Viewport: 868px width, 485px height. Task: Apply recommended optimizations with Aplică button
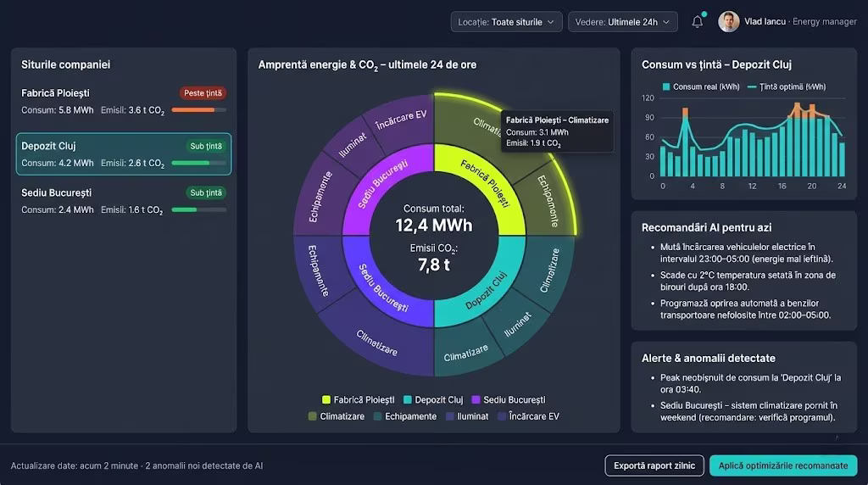tap(782, 465)
